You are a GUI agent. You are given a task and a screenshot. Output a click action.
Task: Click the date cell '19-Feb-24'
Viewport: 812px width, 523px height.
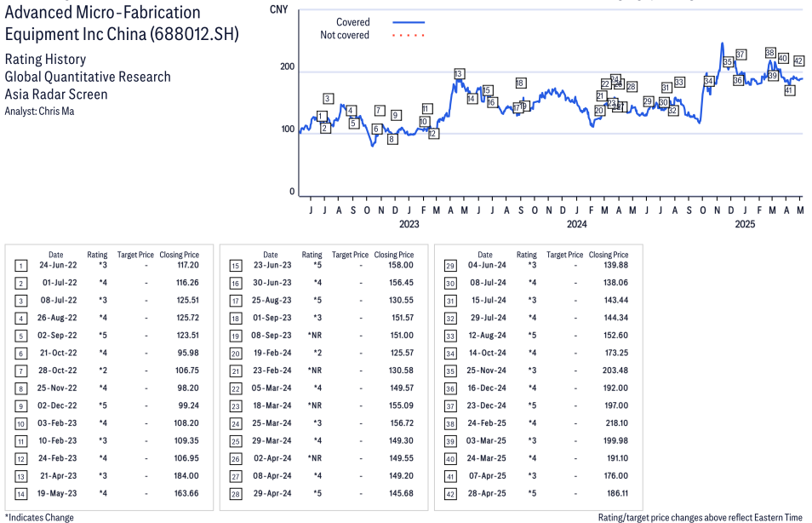coord(272,353)
